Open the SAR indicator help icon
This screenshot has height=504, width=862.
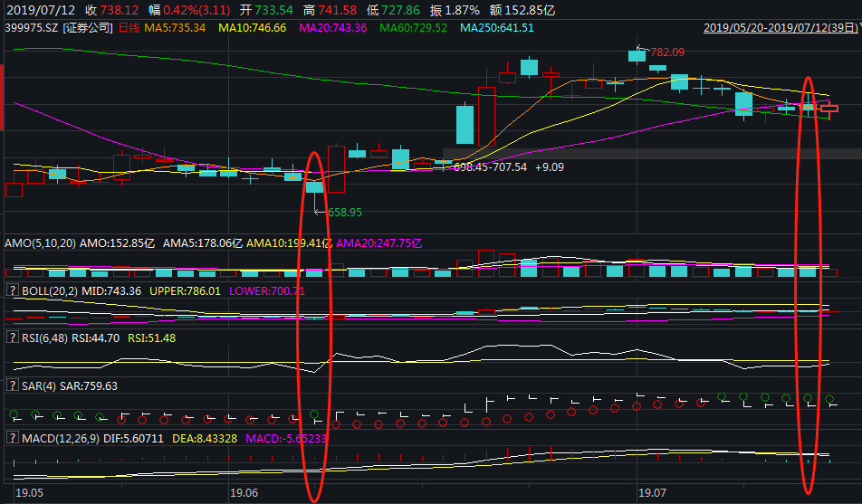(12, 385)
